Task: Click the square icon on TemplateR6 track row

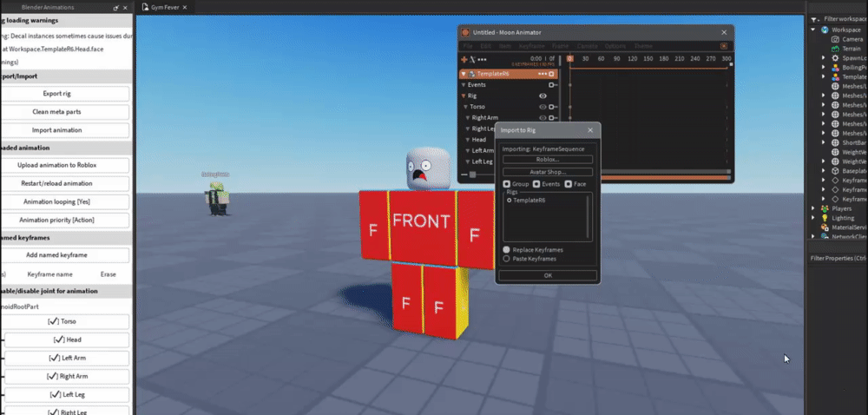Action: tap(551, 74)
